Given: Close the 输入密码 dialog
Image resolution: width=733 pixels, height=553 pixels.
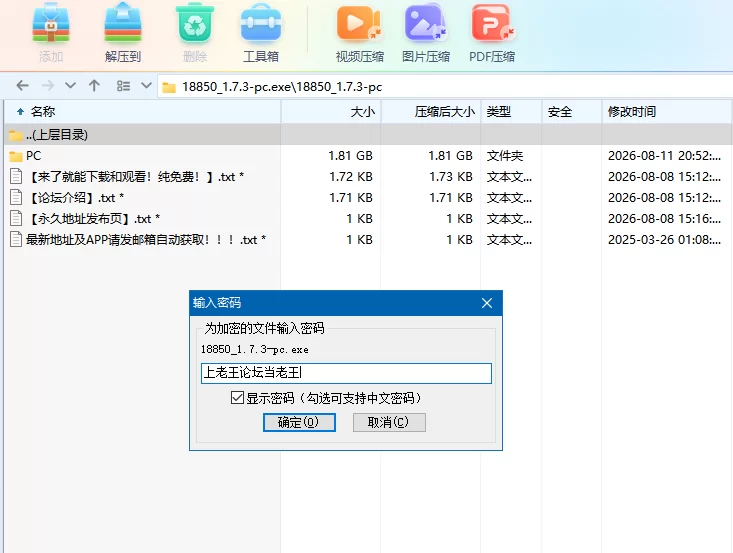Looking at the screenshot, I should coord(487,303).
